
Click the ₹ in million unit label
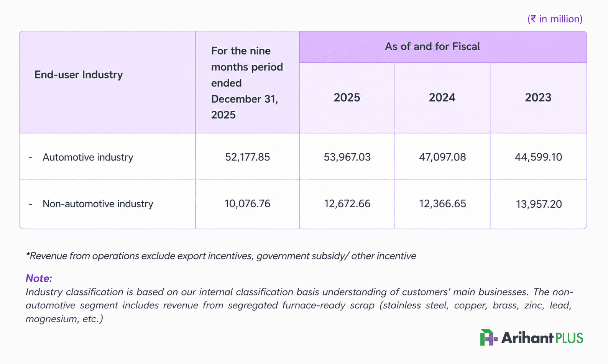point(555,19)
